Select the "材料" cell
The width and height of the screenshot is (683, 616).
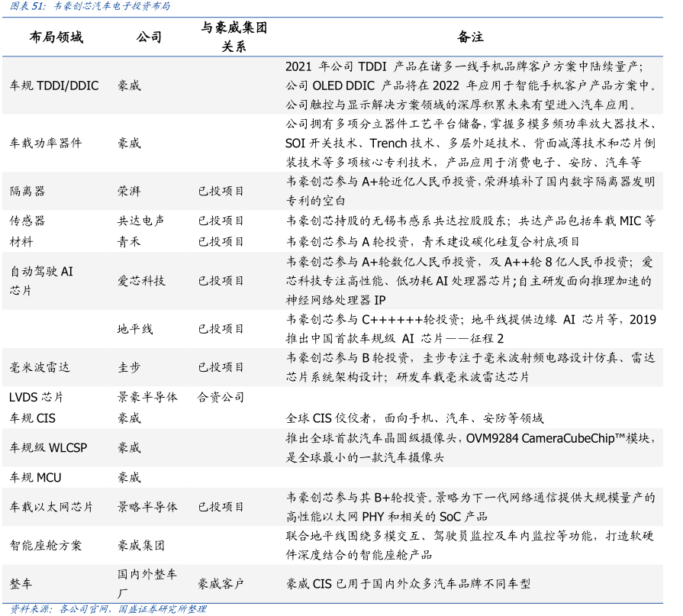tap(21, 241)
